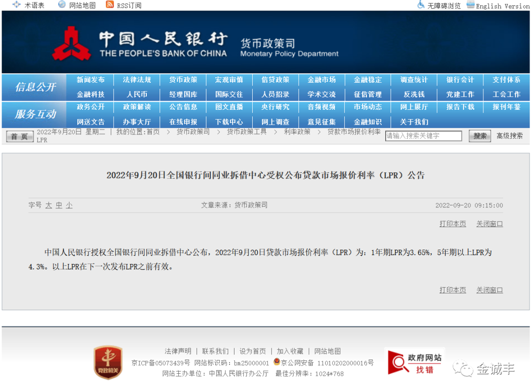Click the orange RSS feed icon
Viewport: 532px width, 392px height.
point(109,4)
